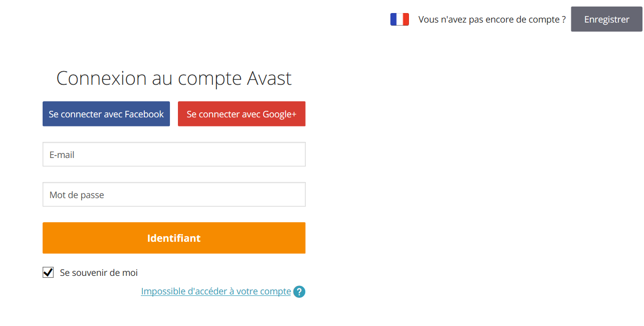Uncheck the remember me tick box

pos(48,272)
